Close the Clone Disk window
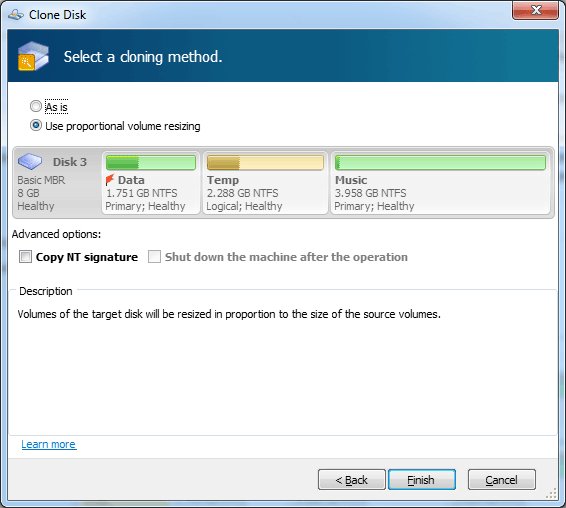 [536, 10]
